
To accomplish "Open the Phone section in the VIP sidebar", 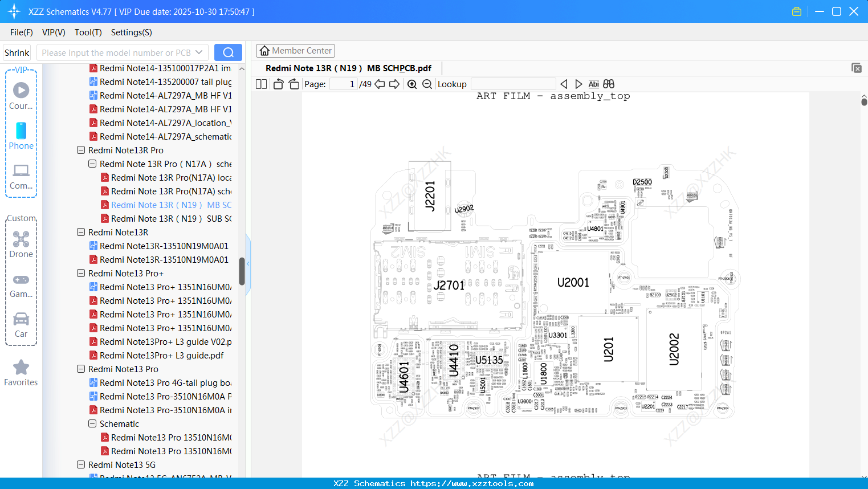I will click(x=21, y=136).
